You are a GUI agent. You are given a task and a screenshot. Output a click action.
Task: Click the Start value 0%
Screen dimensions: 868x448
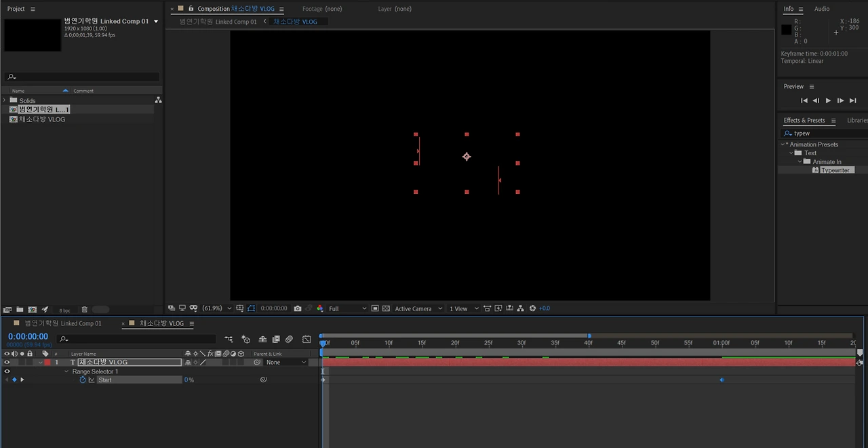point(189,380)
